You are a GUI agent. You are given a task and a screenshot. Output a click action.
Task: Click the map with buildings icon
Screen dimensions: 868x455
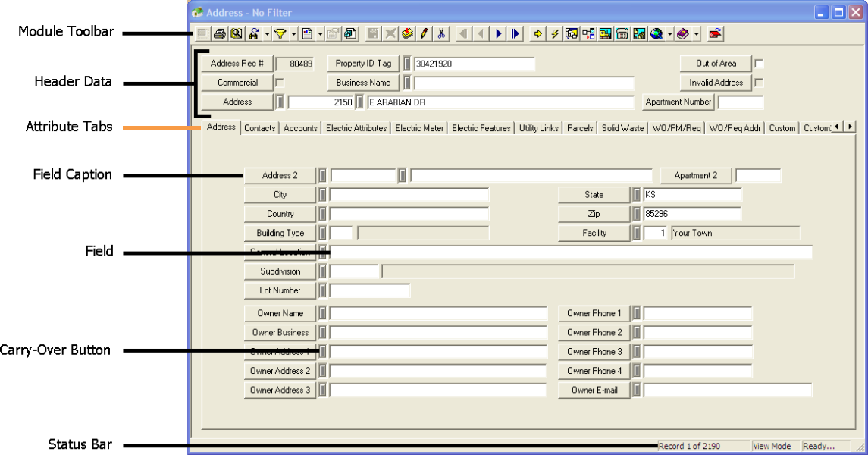point(639,34)
